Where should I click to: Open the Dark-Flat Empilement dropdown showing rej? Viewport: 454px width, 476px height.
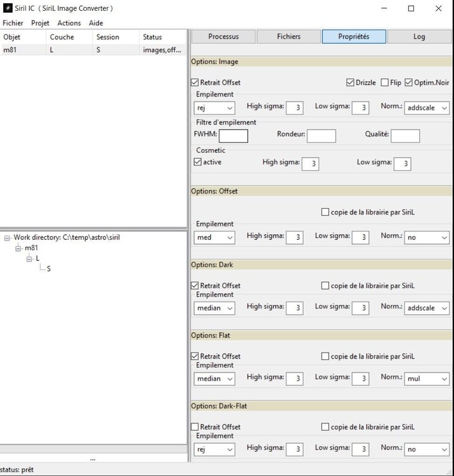click(x=214, y=449)
